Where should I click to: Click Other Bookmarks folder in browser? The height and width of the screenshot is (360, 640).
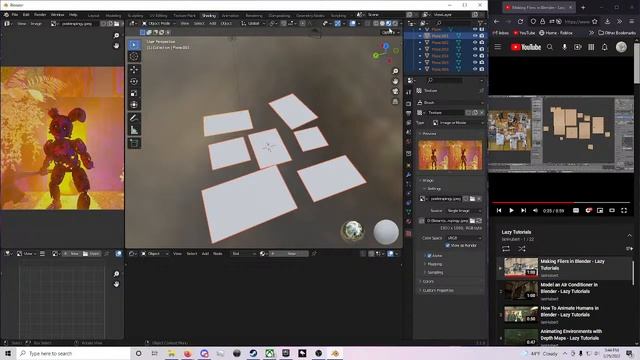click(616, 33)
